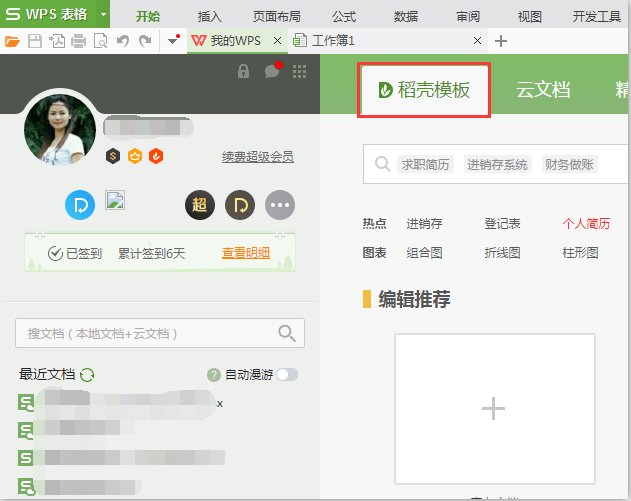
Task: Open the 进销存 hot topic link
Action: (424, 223)
